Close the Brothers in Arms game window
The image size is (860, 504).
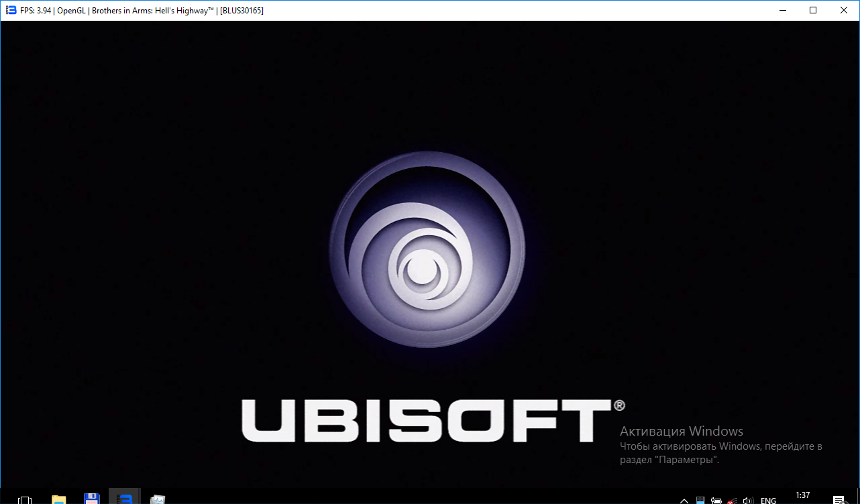(844, 10)
